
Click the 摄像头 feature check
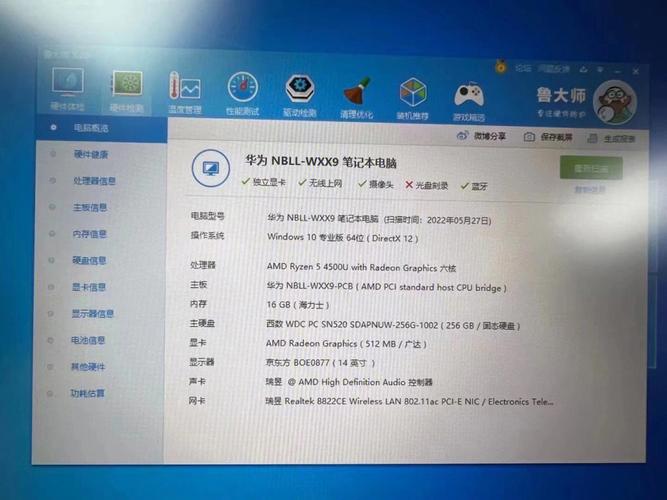pyautogui.click(x=376, y=184)
